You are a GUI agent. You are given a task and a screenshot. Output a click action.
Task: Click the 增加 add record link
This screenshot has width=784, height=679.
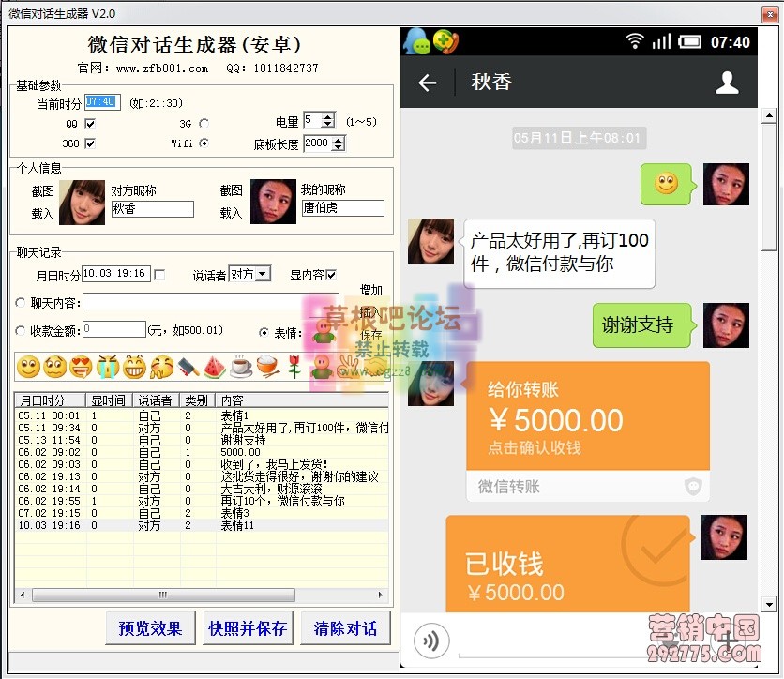pyautogui.click(x=370, y=290)
